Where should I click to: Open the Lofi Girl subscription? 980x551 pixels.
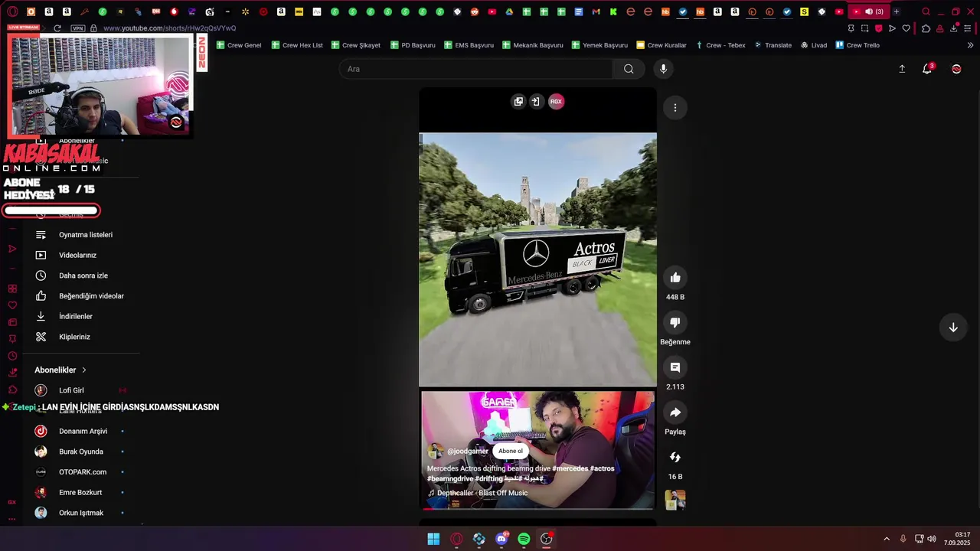click(x=80, y=390)
